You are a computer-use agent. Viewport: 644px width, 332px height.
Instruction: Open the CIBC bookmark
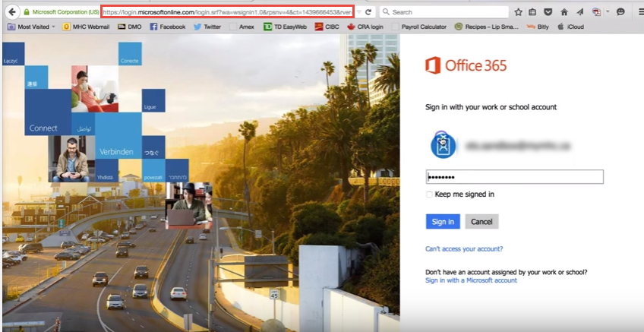pos(327,27)
